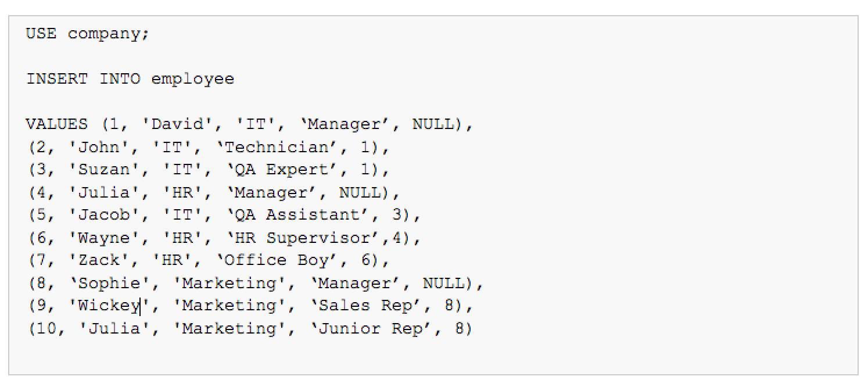
Task: Click the USE keyword on first line
Action: pos(41,34)
